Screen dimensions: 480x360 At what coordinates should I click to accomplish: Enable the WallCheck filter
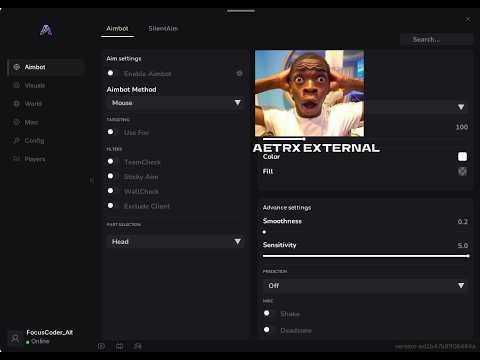(112, 191)
